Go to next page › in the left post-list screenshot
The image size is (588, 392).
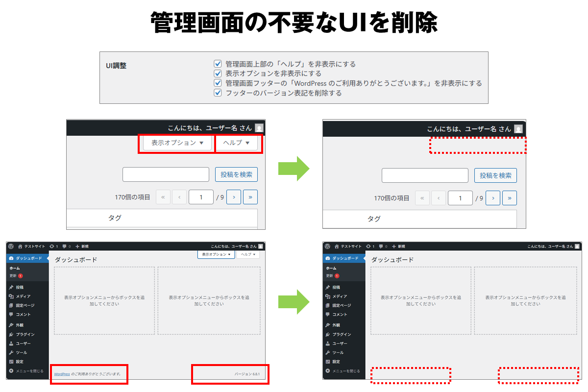(x=234, y=197)
